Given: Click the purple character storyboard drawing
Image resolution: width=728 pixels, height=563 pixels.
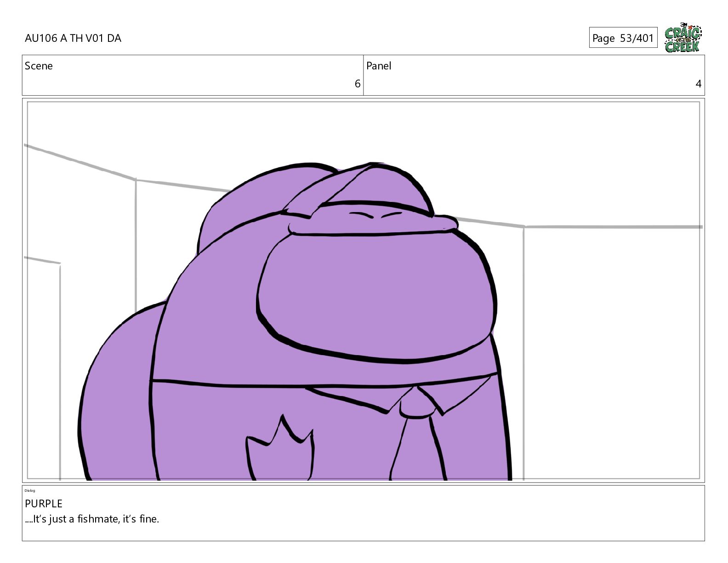Looking at the screenshot, I should point(295,322).
